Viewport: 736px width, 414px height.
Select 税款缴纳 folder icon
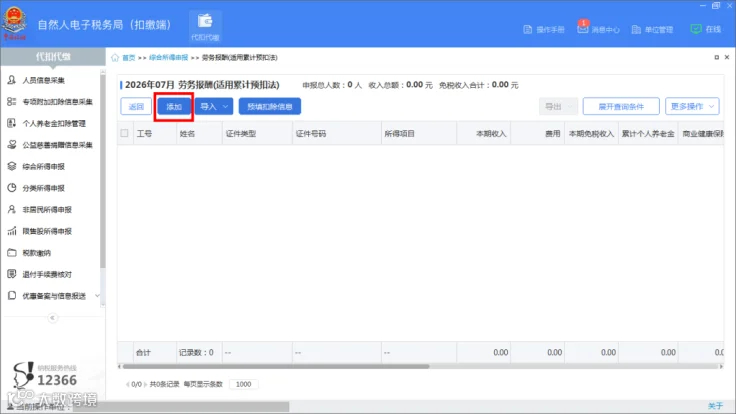(12, 253)
